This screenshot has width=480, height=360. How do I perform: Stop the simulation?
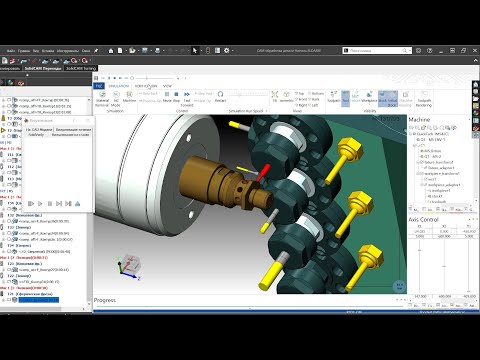pyautogui.click(x=177, y=97)
